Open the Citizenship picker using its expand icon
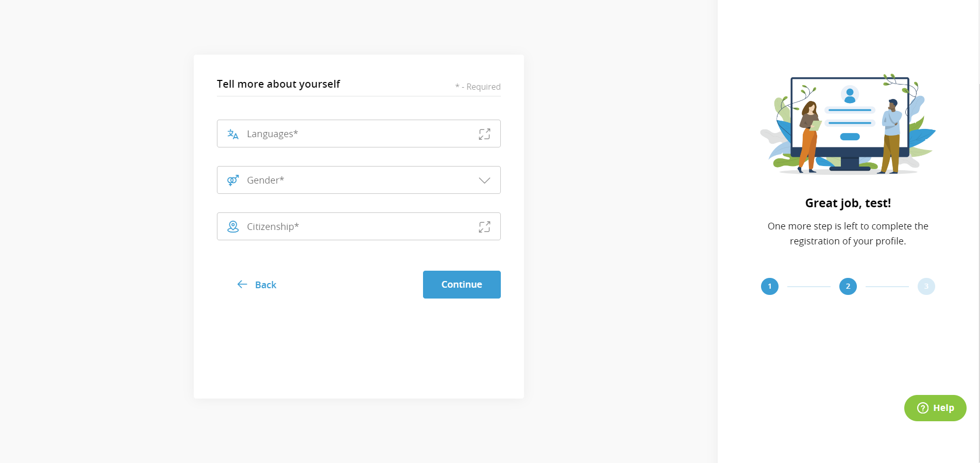 484,226
